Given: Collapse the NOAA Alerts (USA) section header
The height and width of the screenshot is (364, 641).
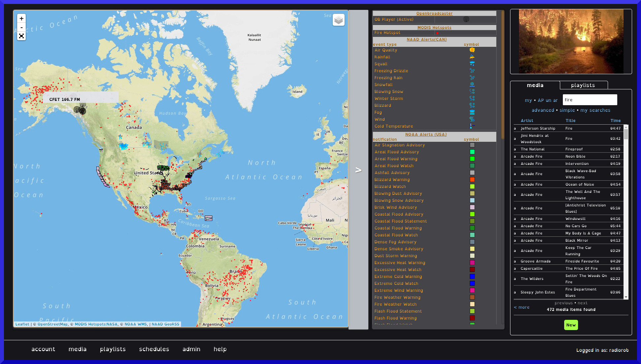Looking at the screenshot, I should pos(426,135).
